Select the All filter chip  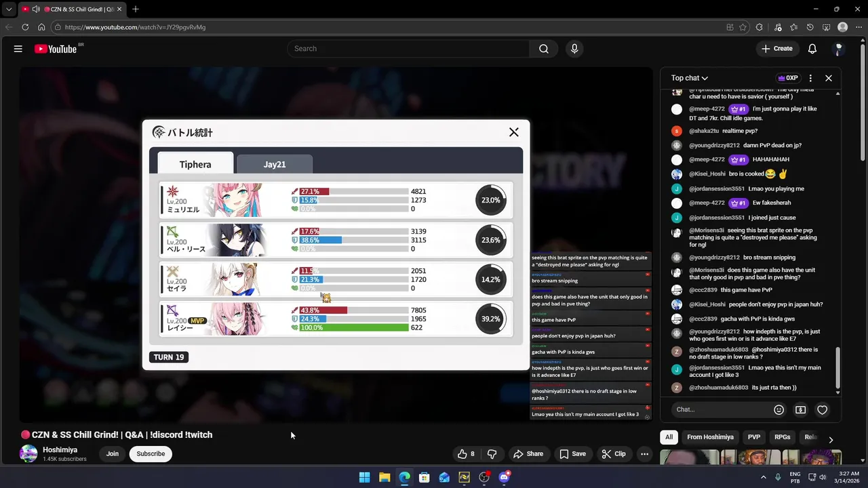pyautogui.click(x=669, y=437)
